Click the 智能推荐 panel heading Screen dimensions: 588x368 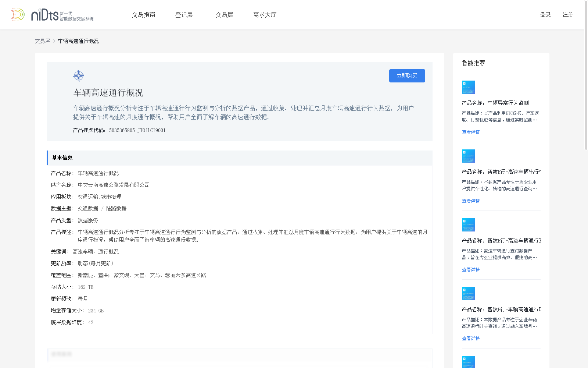tap(474, 63)
